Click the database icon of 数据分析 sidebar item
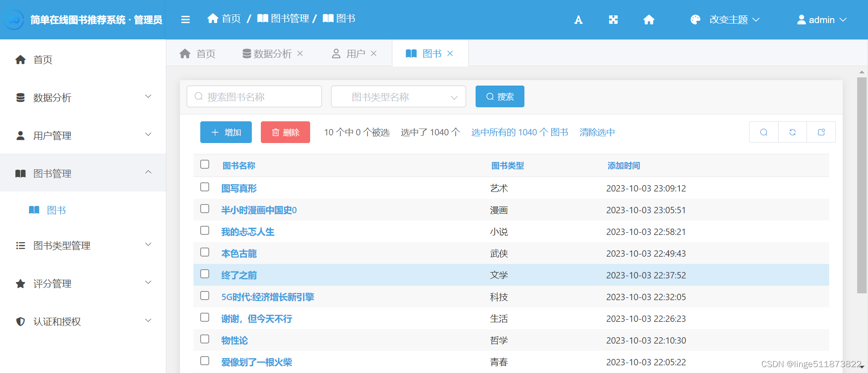The width and height of the screenshot is (868, 373). click(x=20, y=97)
